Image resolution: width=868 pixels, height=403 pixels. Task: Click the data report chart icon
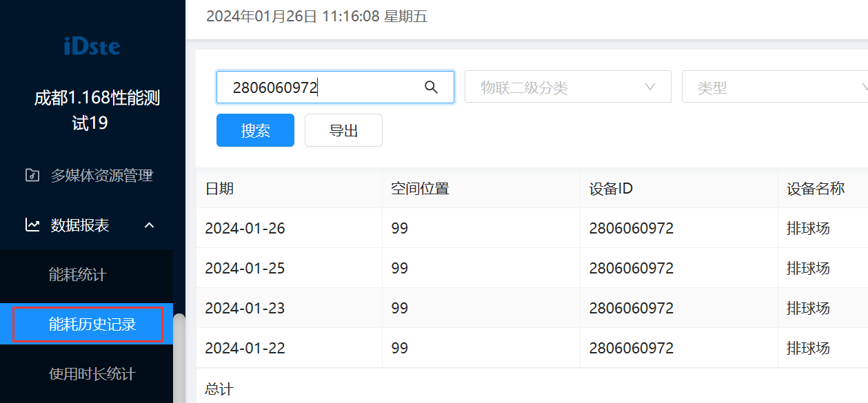pyautogui.click(x=32, y=225)
